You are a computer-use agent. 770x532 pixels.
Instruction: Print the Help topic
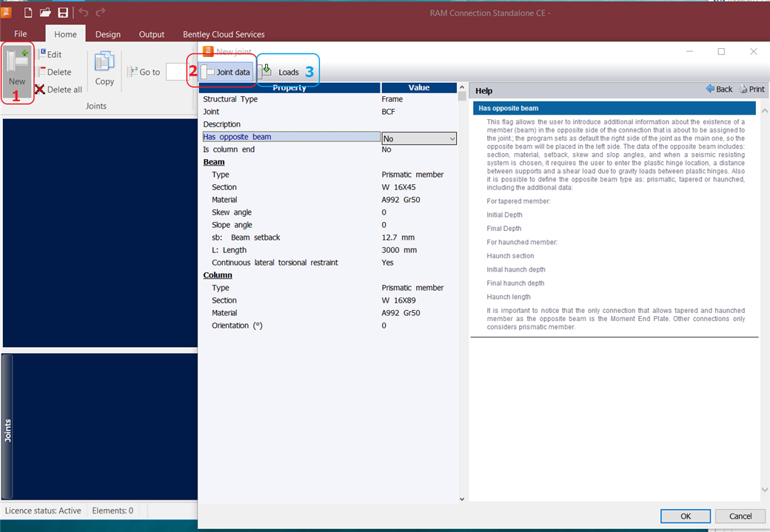(751, 90)
